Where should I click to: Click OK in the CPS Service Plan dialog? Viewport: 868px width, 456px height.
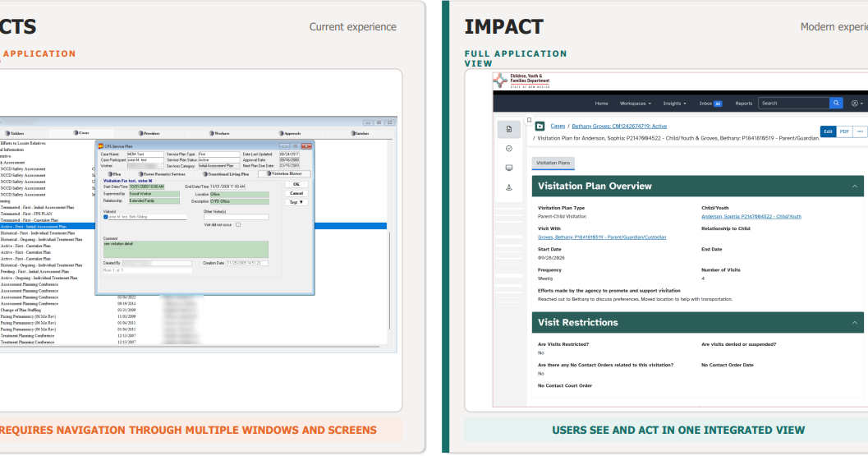(296, 185)
